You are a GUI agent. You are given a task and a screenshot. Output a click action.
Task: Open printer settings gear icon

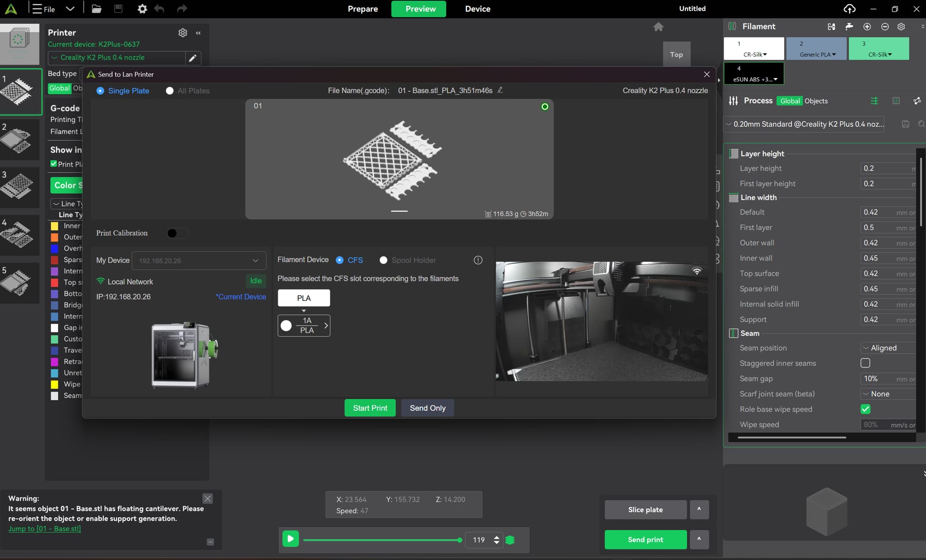(x=182, y=32)
